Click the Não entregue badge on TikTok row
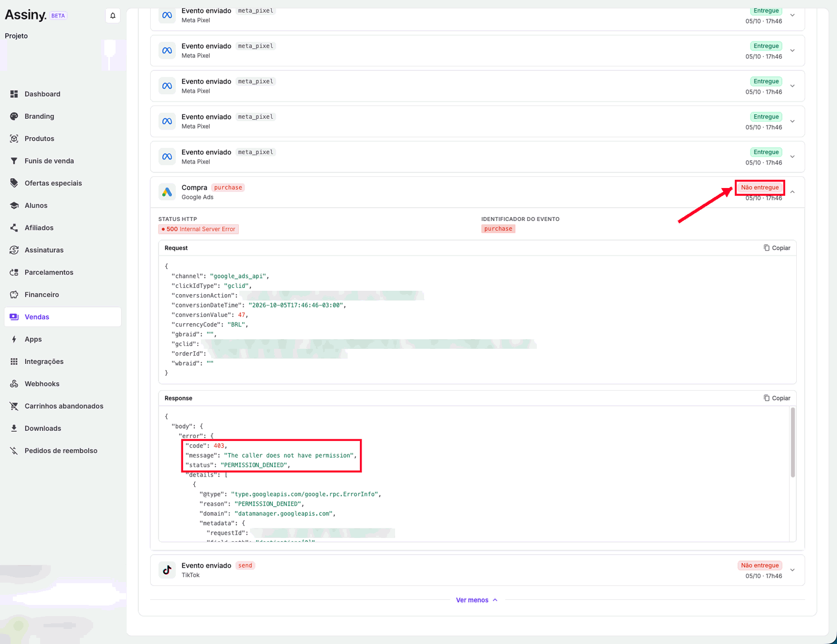837x644 pixels. (x=759, y=565)
